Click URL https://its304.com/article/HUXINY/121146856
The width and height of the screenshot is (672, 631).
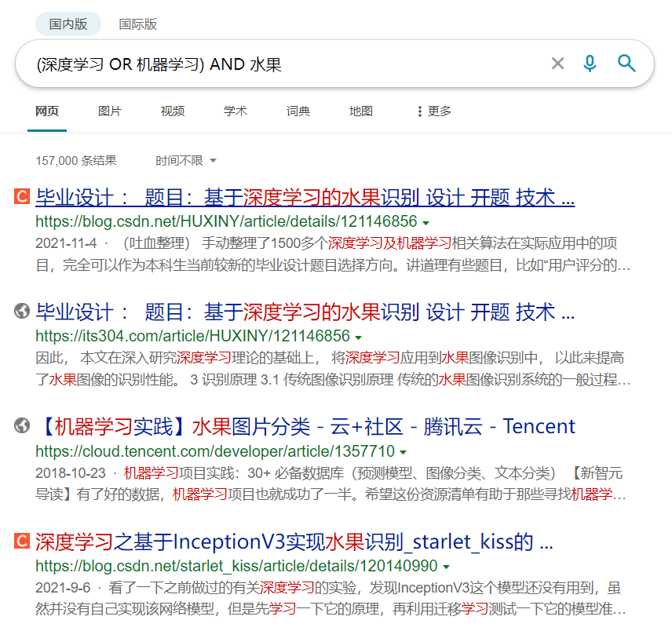click(x=193, y=336)
